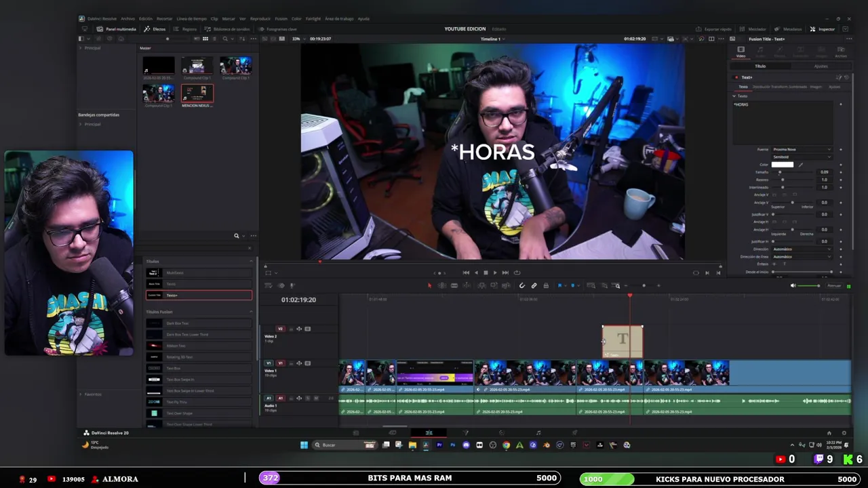Click the blue flag icon
Screen dimensions: 868x488
[x=560, y=285]
